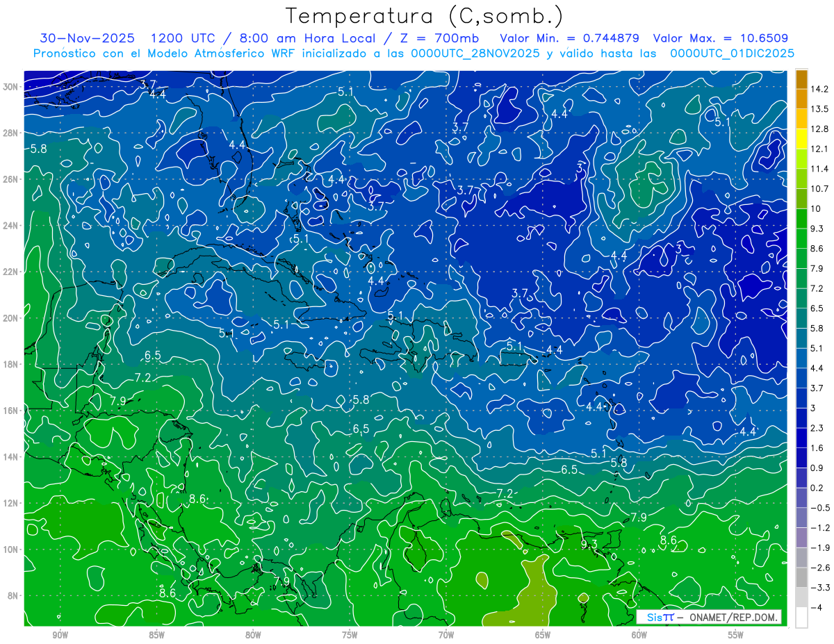Click the colorbar label "1.6"

pos(817,448)
